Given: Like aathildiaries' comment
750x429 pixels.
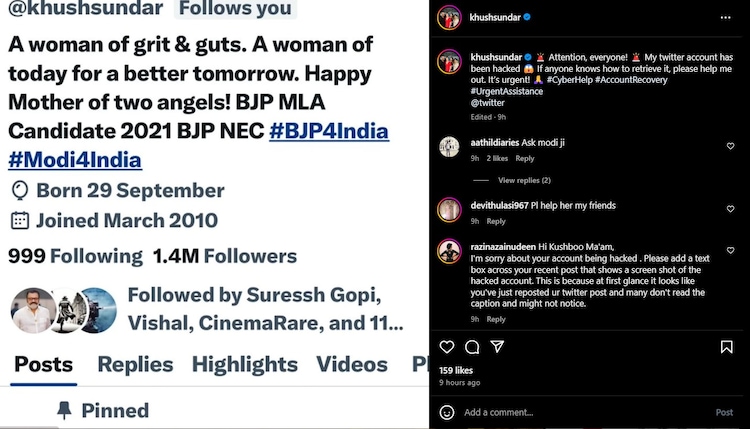Looking at the screenshot, I should [730, 146].
